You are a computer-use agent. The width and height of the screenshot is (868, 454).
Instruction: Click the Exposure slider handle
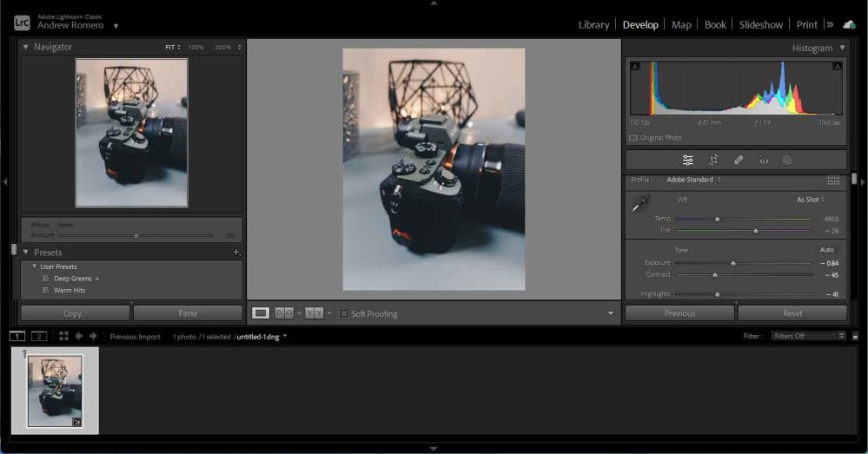pos(733,263)
